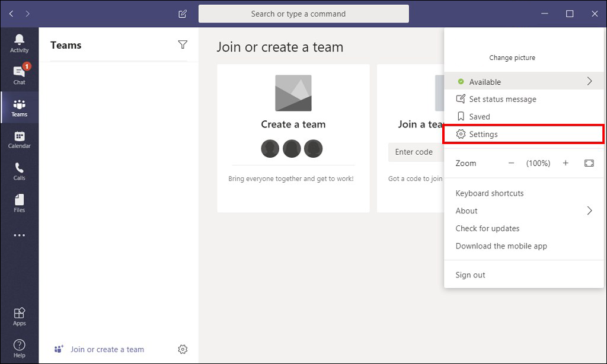
Task: Open Settings from the profile menu
Action: click(523, 134)
